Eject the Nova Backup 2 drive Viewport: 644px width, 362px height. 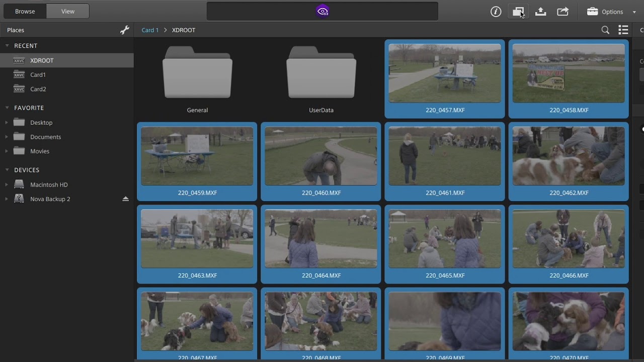(x=126, y=199)
